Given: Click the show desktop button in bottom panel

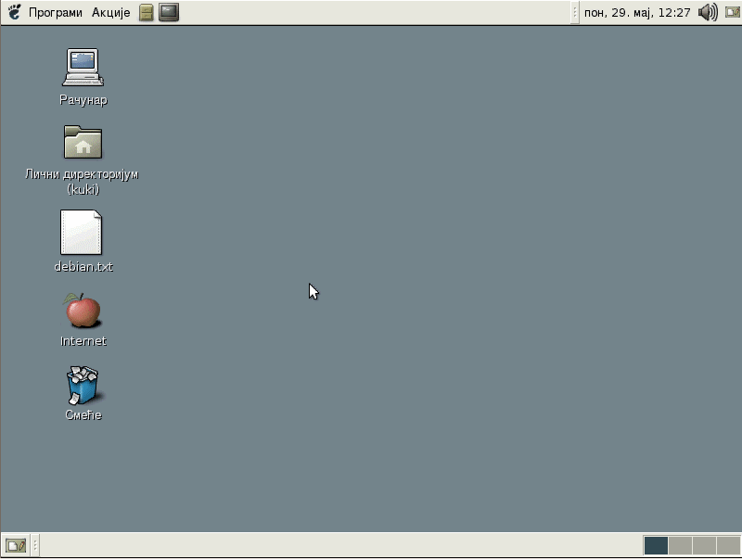Looking at the screenshot, I should pos(16,545).
